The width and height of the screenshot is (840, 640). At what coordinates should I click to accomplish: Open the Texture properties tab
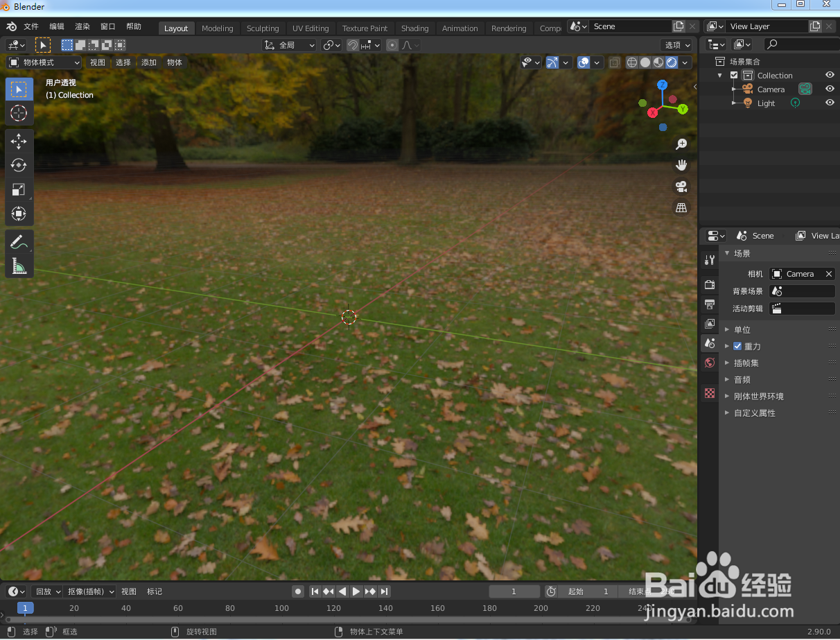coord(709,393)
